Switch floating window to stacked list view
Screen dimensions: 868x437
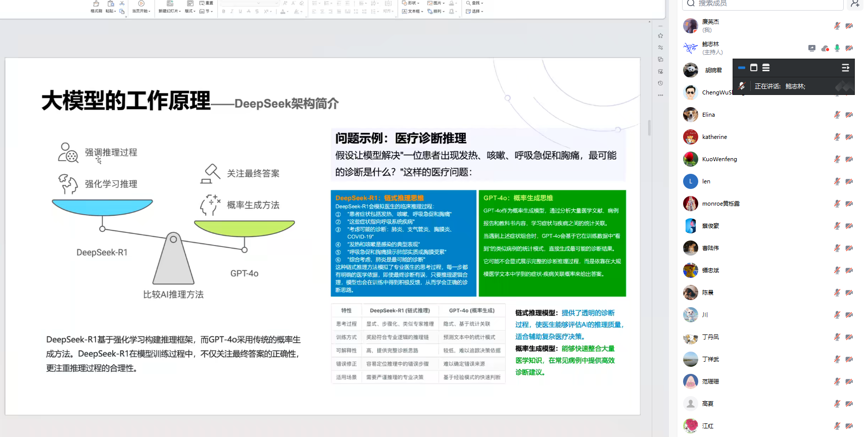pos(766,68)
